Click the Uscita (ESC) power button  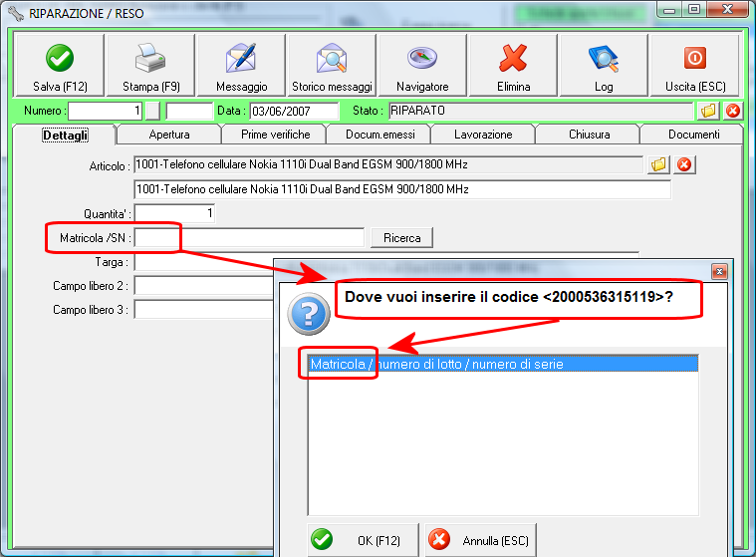[695, 65]
